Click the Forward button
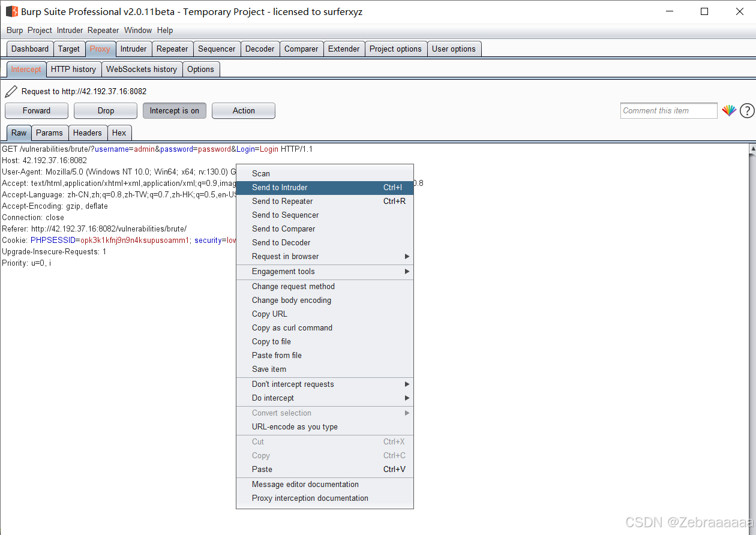Image resolution: width=756 pixels, height=535 pixels. coord(37,110)
